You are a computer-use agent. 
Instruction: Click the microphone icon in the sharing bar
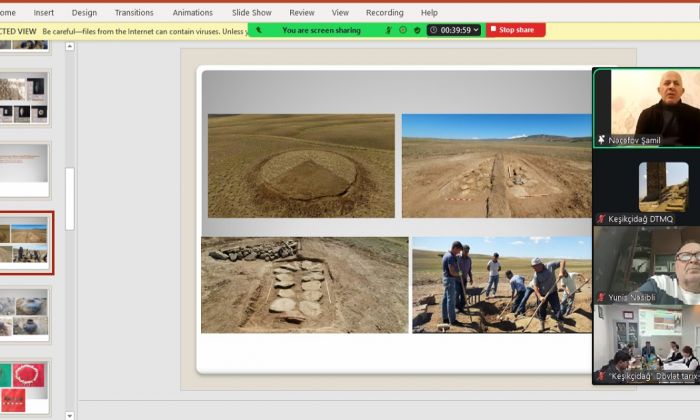(x=389, y=30)
